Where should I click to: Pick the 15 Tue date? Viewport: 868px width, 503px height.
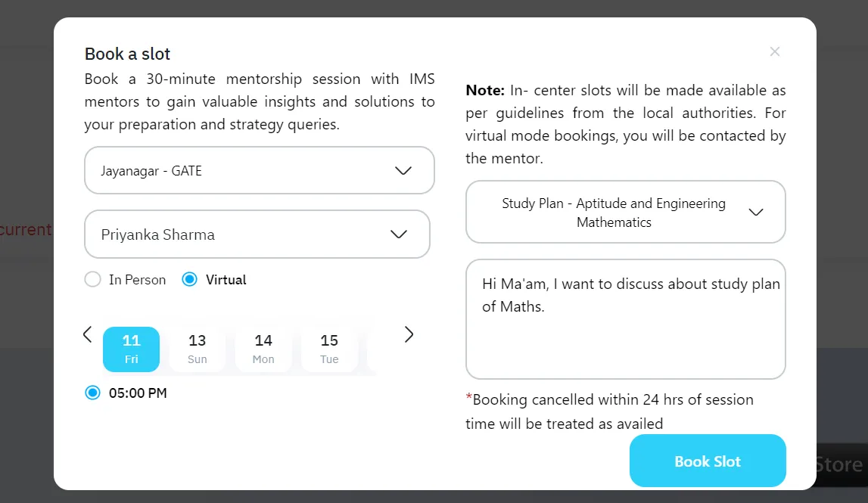click(329, 349)
